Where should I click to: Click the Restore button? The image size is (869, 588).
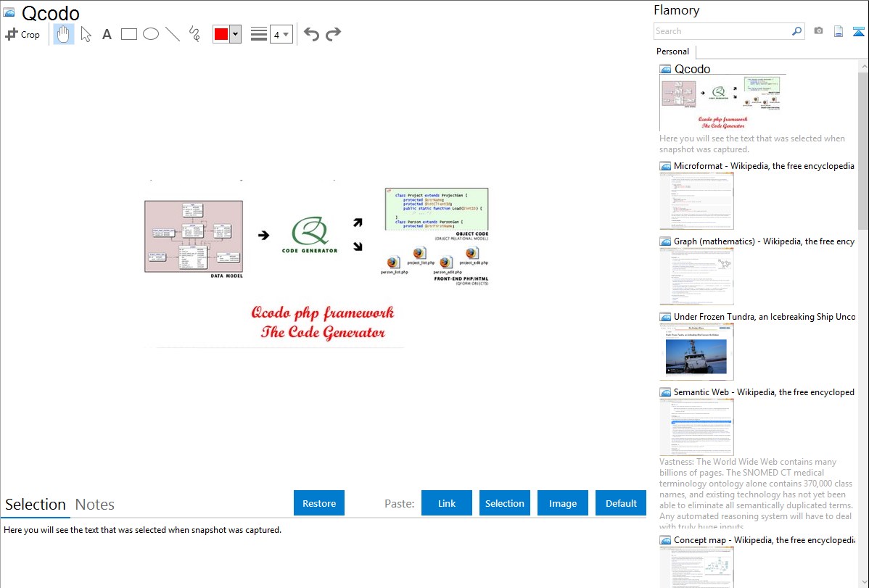[319, 503]
